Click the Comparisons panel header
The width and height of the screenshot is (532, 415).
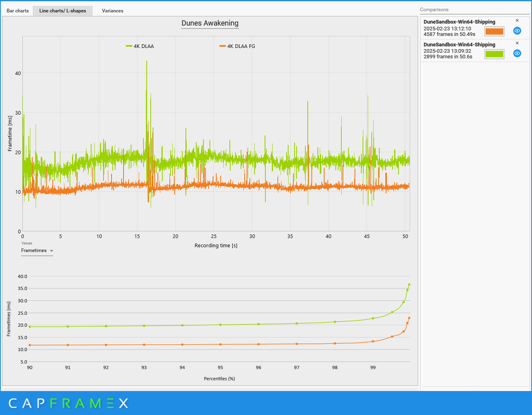[x=434, y=9]
